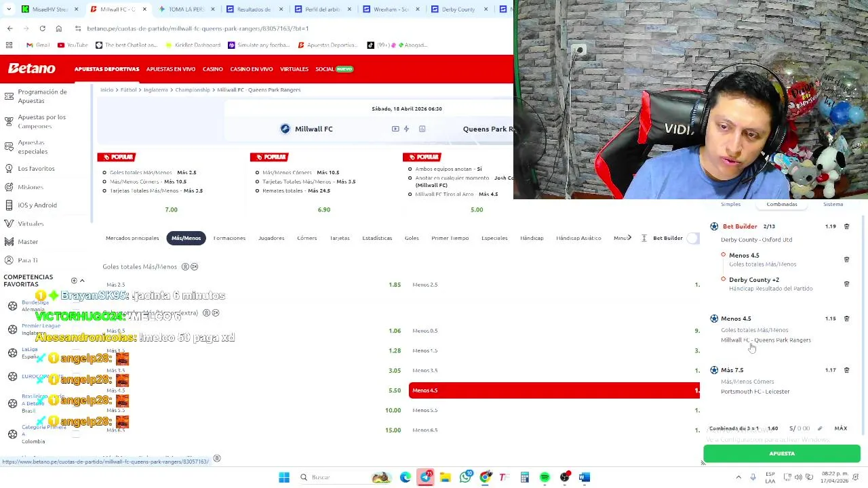Open the browser tab list dropdown

(9, 9)
